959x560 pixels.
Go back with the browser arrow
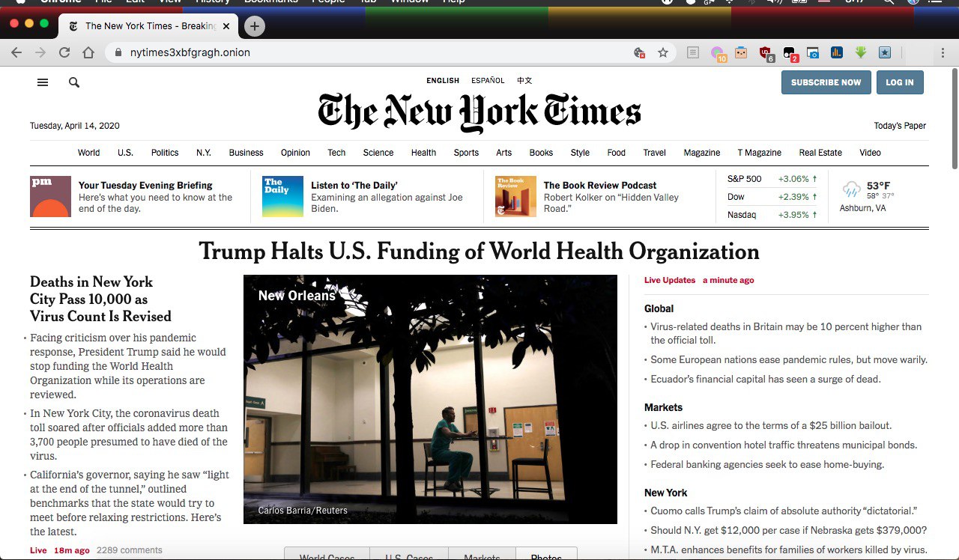click(x=16, y=52)
